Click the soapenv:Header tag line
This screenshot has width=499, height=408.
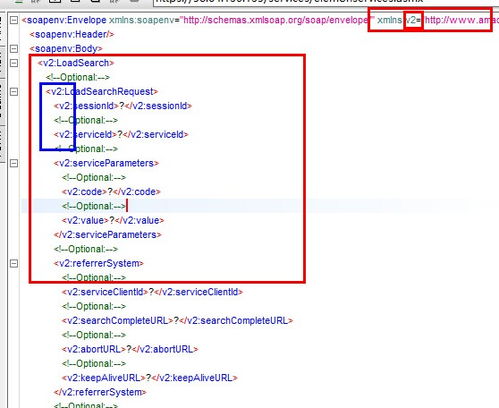click(x=72, y=34)
